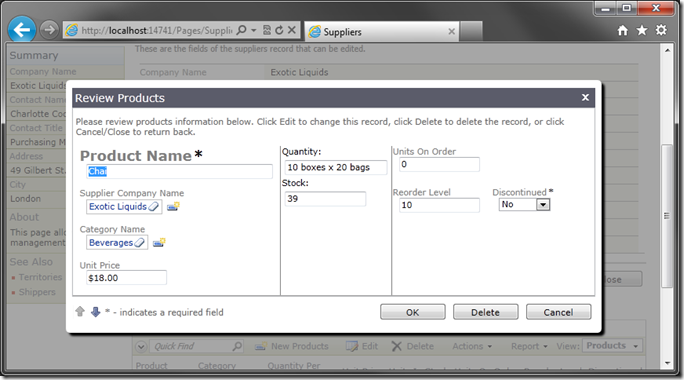
Task: Open the browser Home icon
Action: (622, 30)
